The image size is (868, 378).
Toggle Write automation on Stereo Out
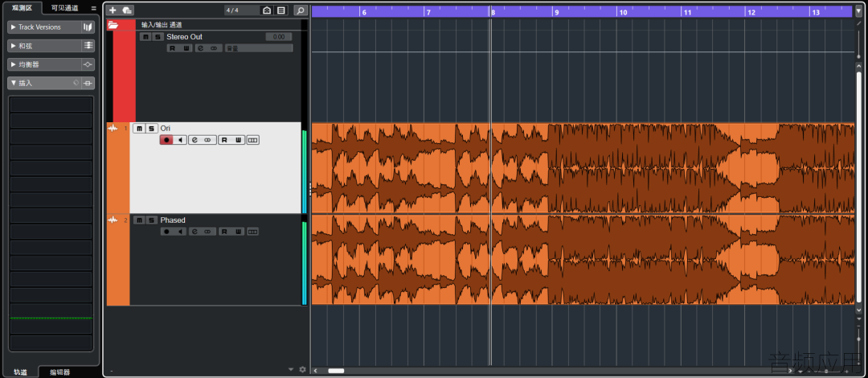186,48
